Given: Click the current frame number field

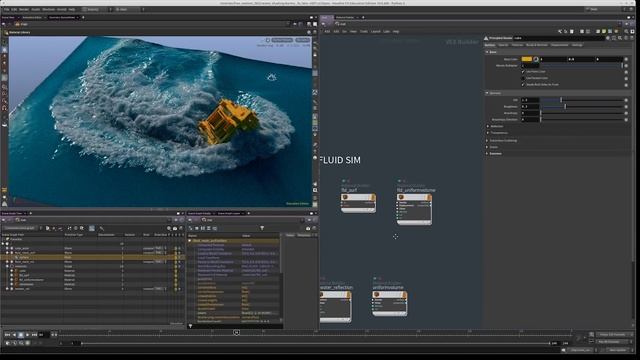Looking at the screenshot, I should (x=44, y=335).
